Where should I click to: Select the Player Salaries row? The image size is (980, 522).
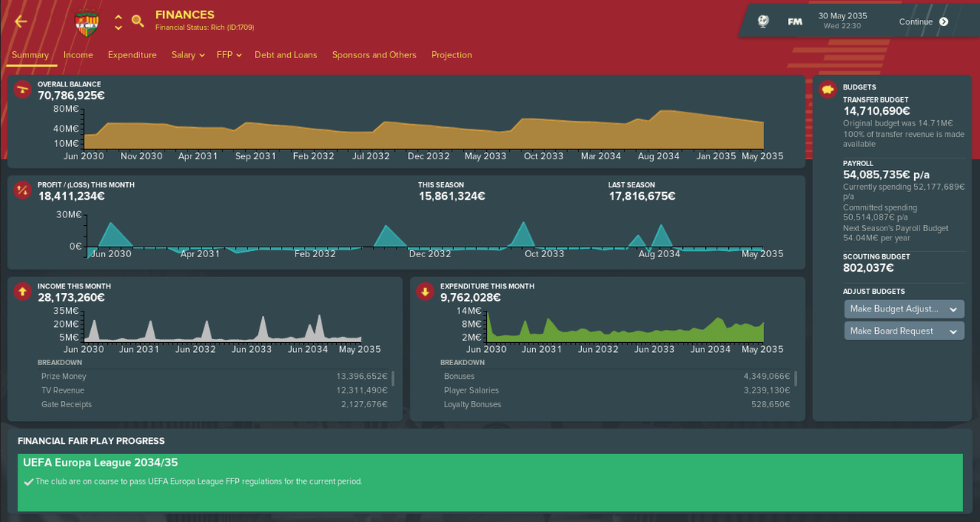point(616,390)
